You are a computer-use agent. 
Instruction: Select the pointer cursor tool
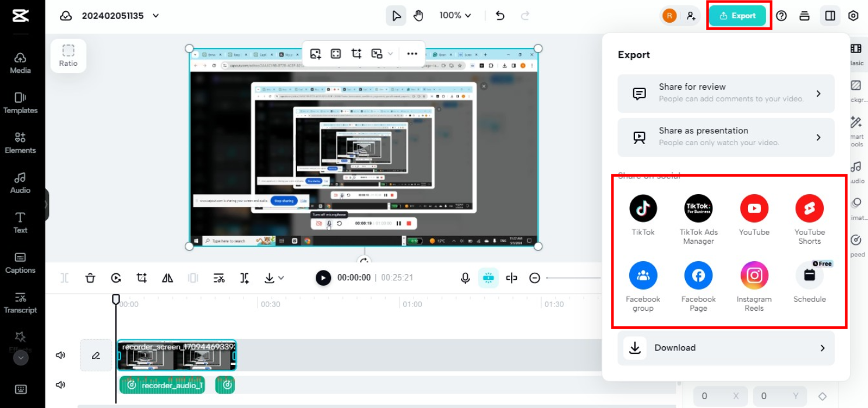(396, 16)
